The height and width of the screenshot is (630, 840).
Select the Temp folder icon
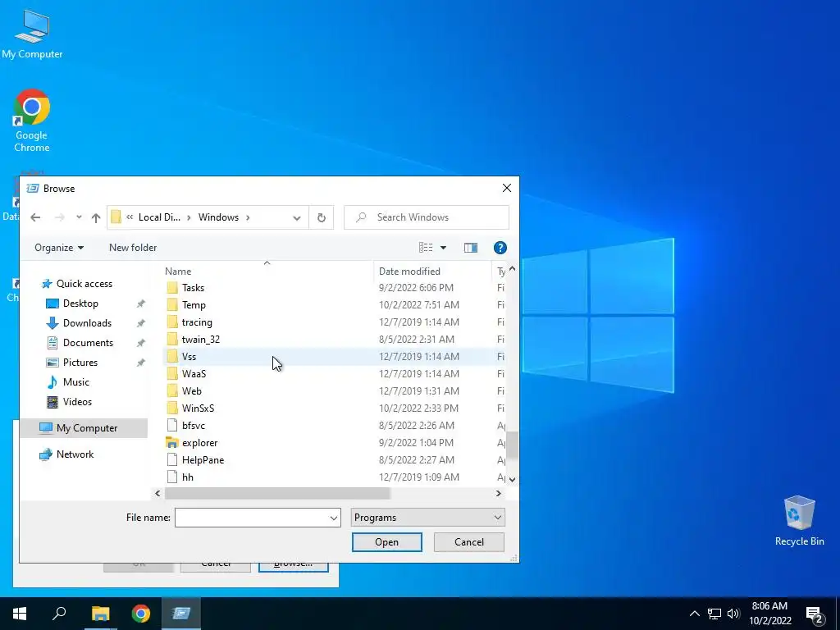coord(172,305)
